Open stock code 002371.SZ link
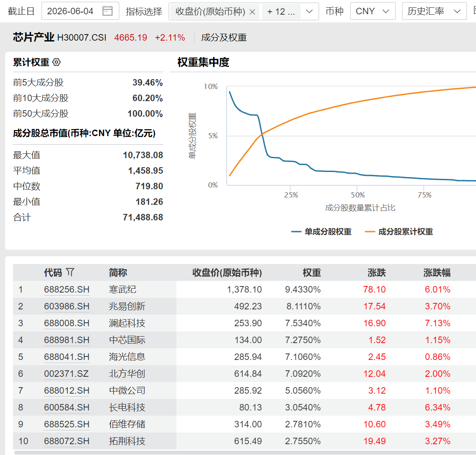The image size is (476, 455). pyautogui.click(x=67, y=373)
